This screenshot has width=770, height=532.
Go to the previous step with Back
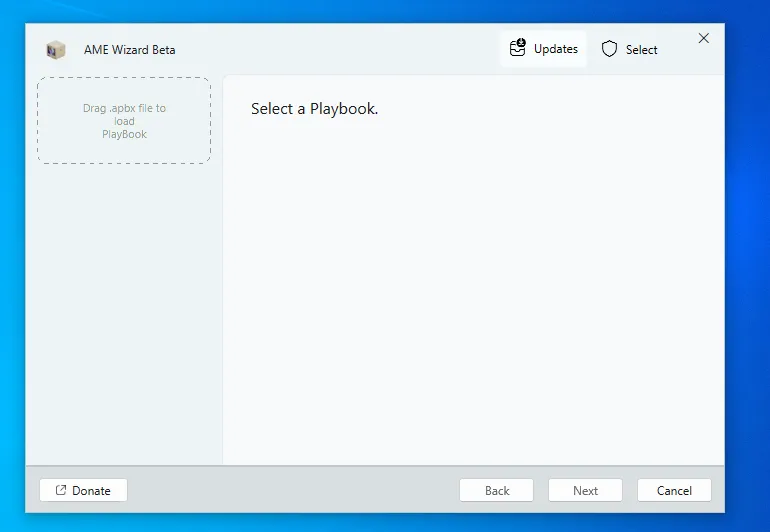(497, 490)
